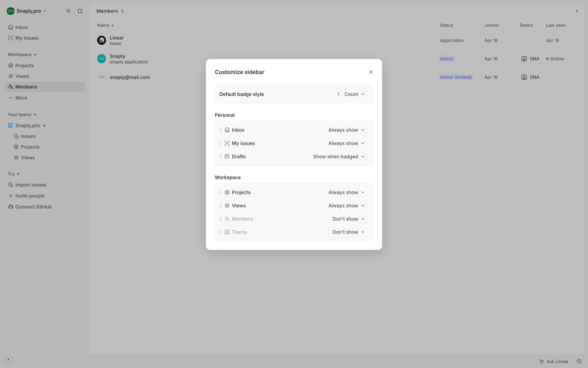Open Teams Don't show dropdown
Screen dimensions: 588x368
pyautogui.click(x=349, y=232)
